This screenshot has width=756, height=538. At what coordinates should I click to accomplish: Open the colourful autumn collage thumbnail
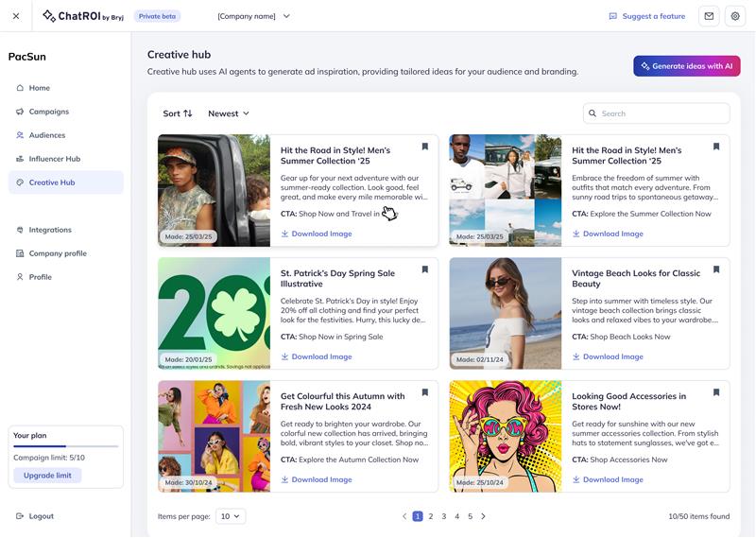(x=215, y=436)
